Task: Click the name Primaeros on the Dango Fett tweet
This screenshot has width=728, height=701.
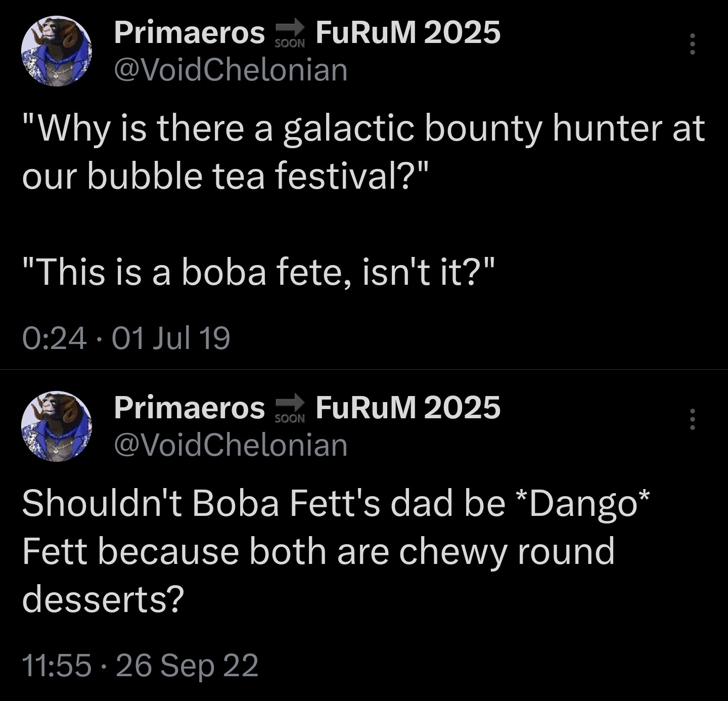Action: point(189,408)
